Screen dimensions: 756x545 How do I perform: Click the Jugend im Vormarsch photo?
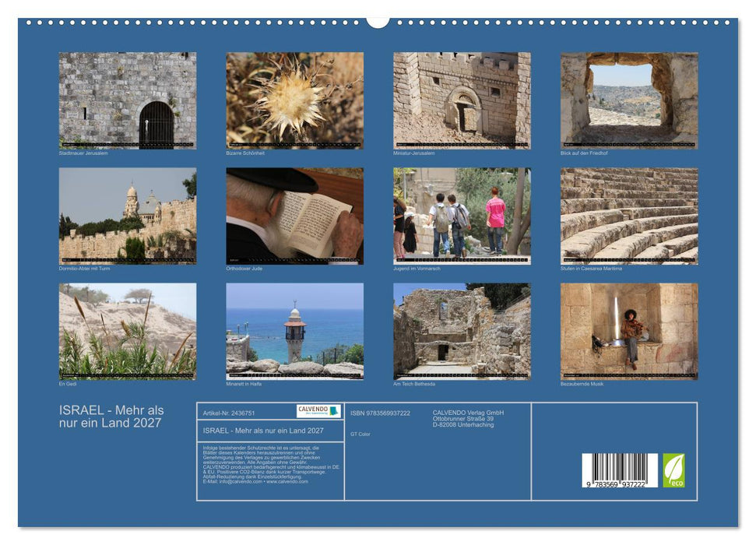click(462, 216)
